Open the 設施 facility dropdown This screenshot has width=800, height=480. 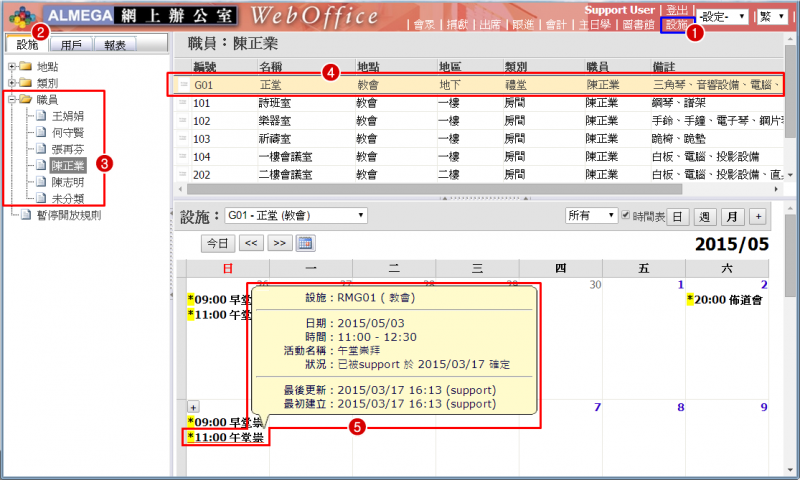(x=295, y=216)
